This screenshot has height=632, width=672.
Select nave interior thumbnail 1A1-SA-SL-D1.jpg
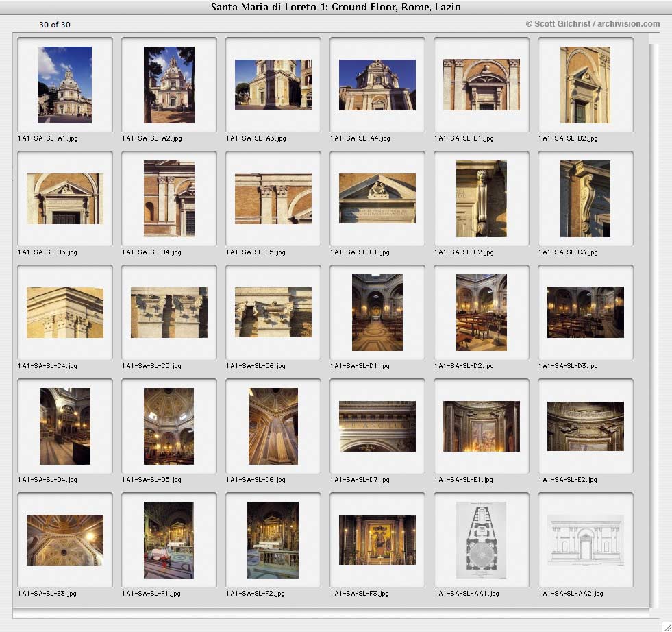[377, 312]
